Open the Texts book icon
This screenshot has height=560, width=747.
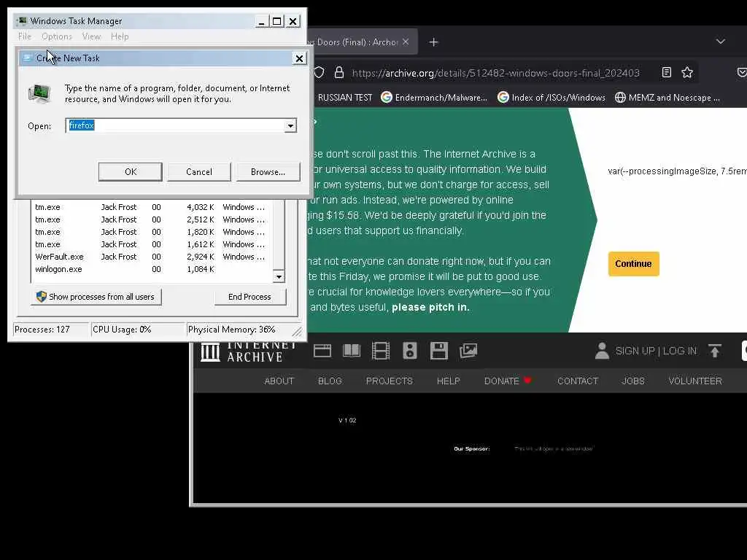[352, 351]
